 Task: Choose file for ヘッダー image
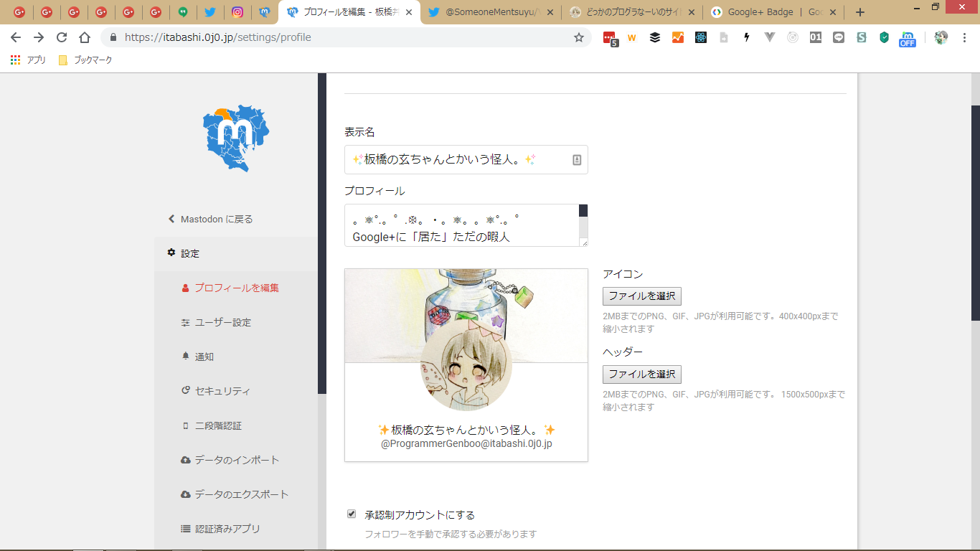pyautogui.click(x=641, y=374)
